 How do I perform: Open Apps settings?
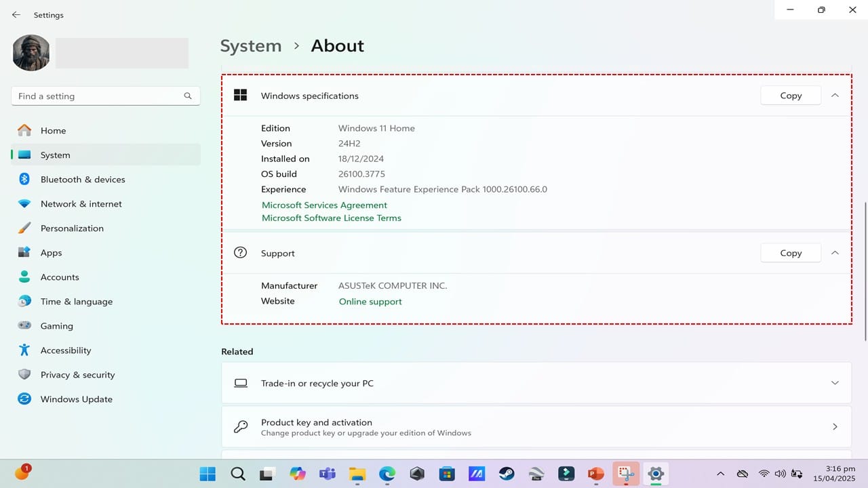(x=106, y=253)
